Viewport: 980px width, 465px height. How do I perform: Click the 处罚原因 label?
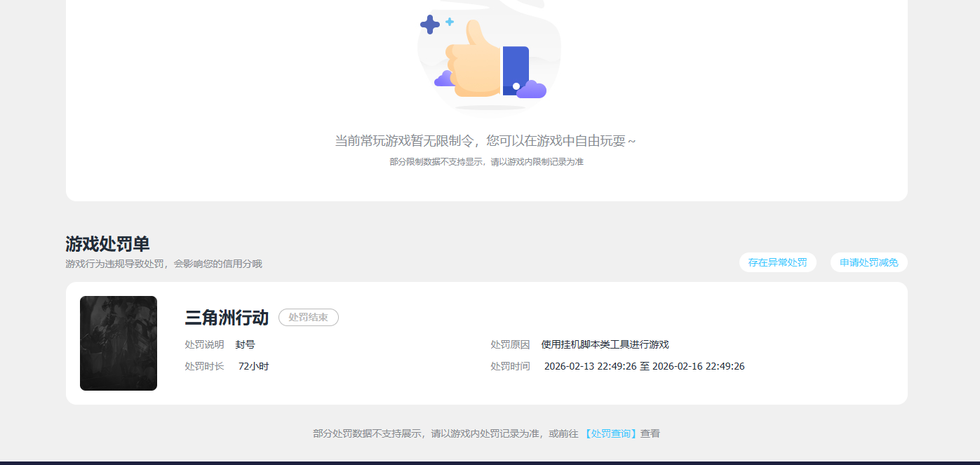click(x=510, y=344)
